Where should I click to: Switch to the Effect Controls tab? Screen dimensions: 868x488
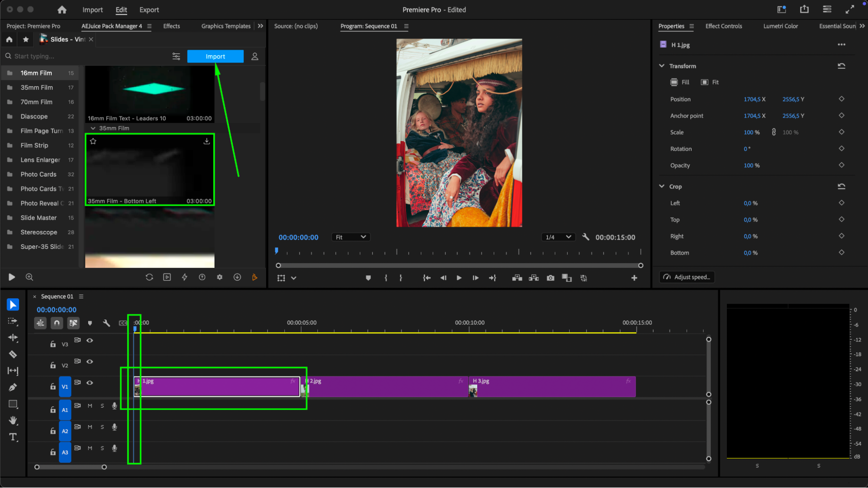click(723, 26)
